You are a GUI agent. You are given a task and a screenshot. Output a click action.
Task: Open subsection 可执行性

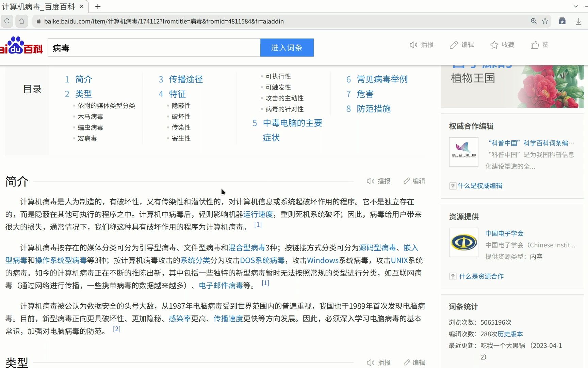coord(278,76)
